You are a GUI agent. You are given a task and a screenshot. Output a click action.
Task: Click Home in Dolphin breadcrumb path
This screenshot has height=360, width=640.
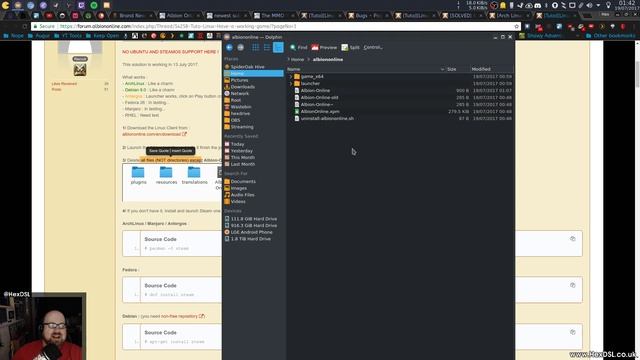(298, 60)
